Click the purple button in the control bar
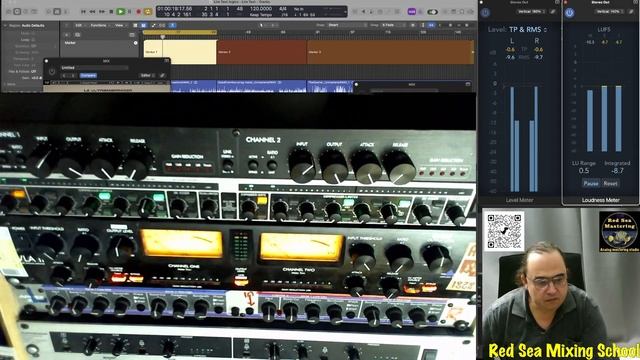Screen dimensions: 640x360 (412, 12)
